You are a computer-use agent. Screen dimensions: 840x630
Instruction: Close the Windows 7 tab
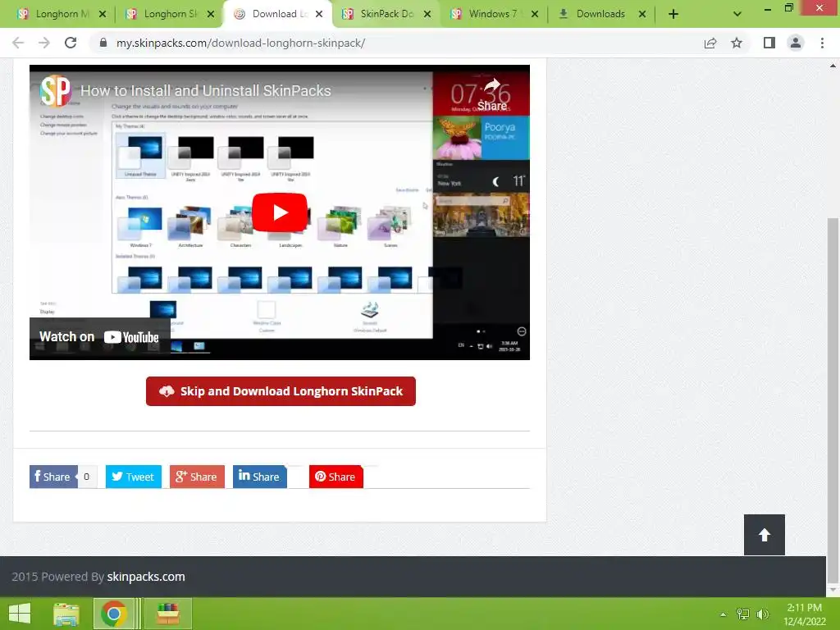pyautogui.click(x=535, y=14)
